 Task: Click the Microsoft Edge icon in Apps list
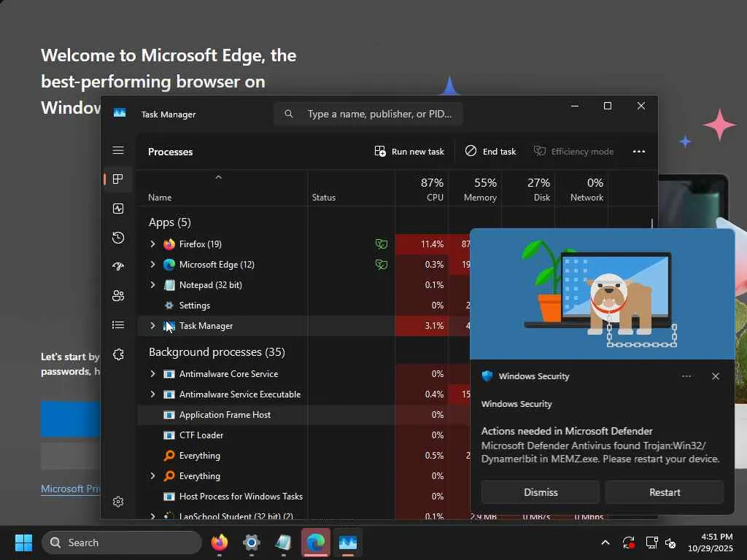(169, 265)
